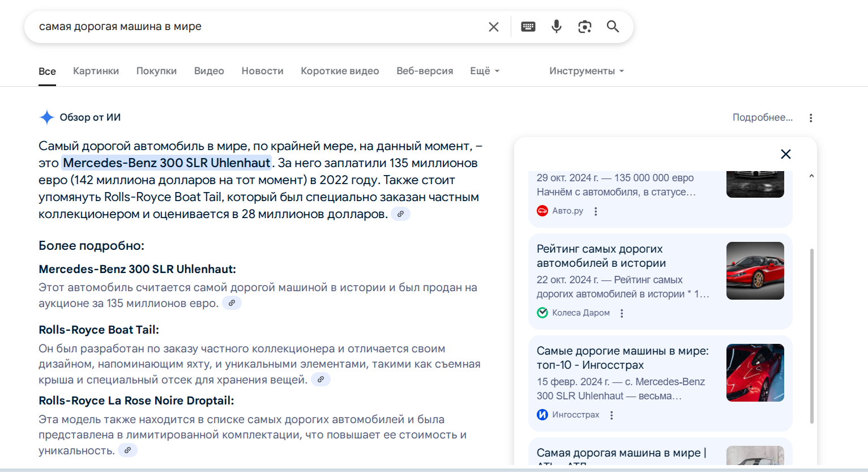This screenshot has height=473, width=868.
Task: Click the Rolls-Royce La Rose Noire Droptail: subheading
Action: point(136,400)
